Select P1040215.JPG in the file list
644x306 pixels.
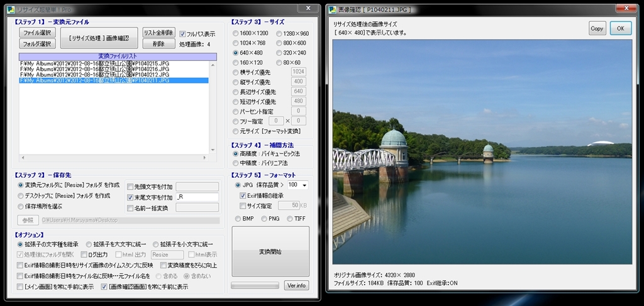94,64
